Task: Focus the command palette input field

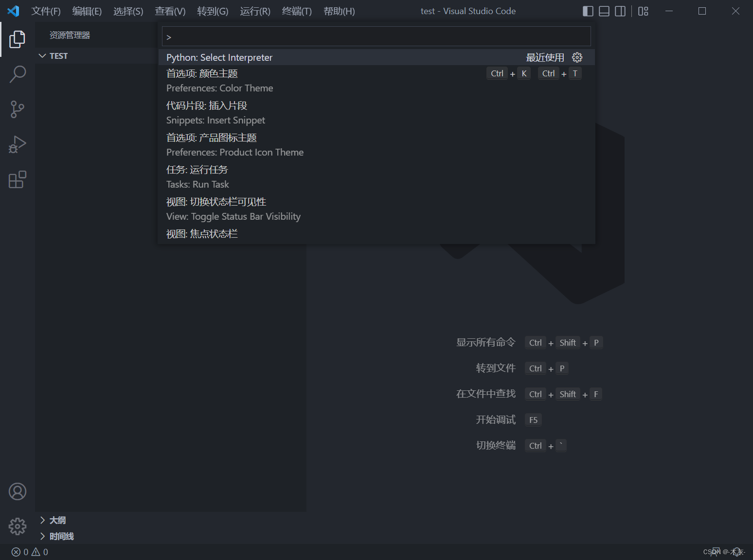Action: pyautogui.click(x=376, y=36)
